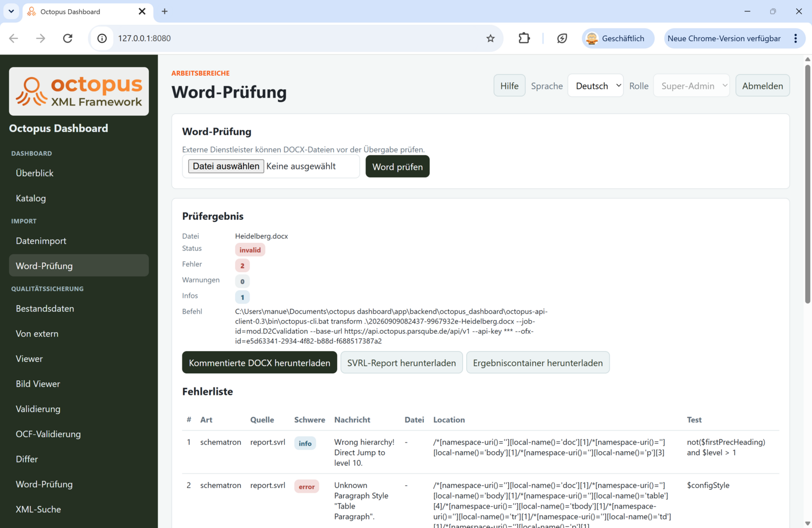
Task: Open Überblick in the sidebar
Action: [79, 173]
